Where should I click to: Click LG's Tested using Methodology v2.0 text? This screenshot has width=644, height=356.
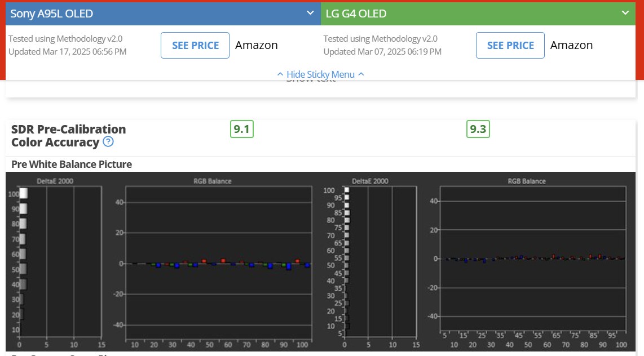(380, 38)
